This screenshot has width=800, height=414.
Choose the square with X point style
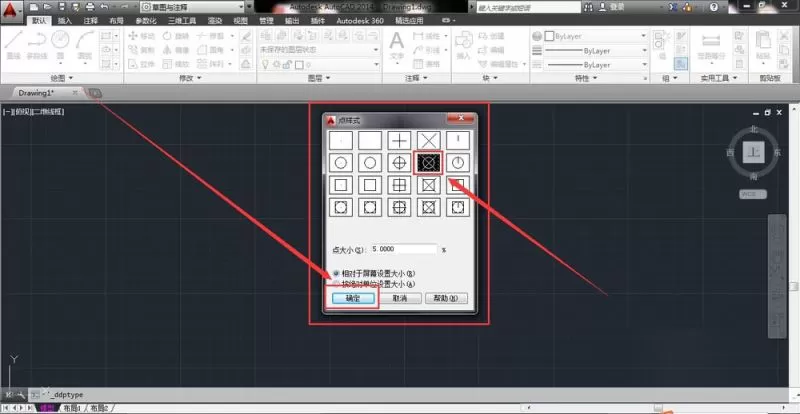[x=429, y=185]
